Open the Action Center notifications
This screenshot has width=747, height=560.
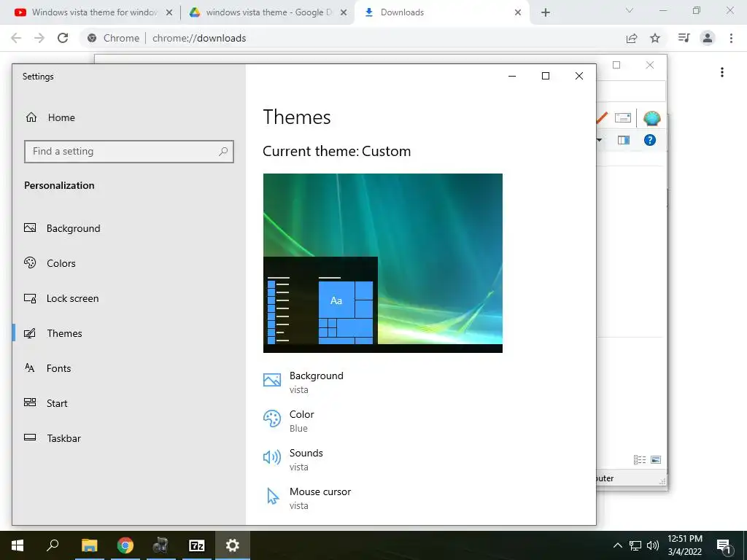click(x=724, y=545)
